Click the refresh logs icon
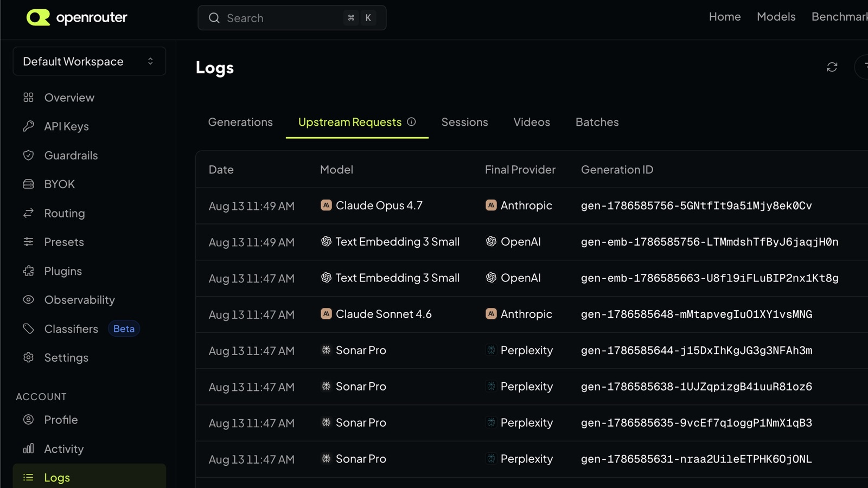868x488 pixels. (x=832, y=67)
